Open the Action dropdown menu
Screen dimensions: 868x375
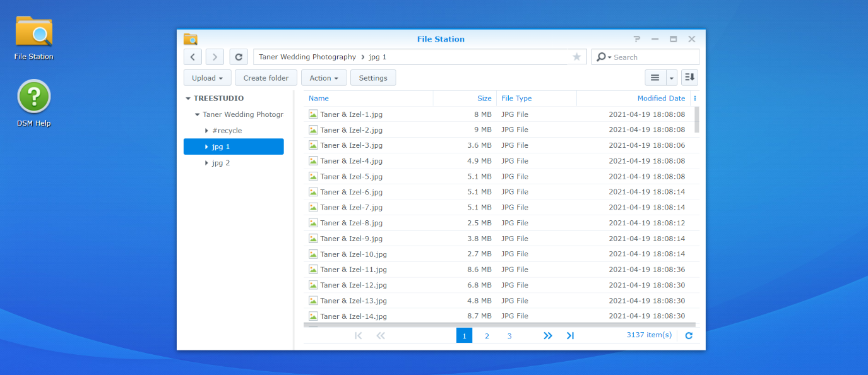point(324,78)
